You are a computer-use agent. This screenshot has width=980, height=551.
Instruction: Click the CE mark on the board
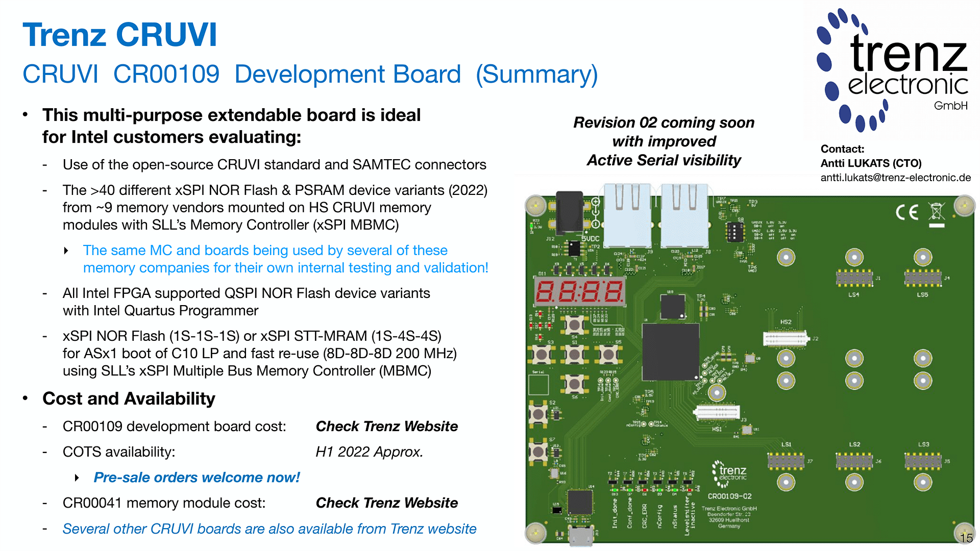click(907, 212)
